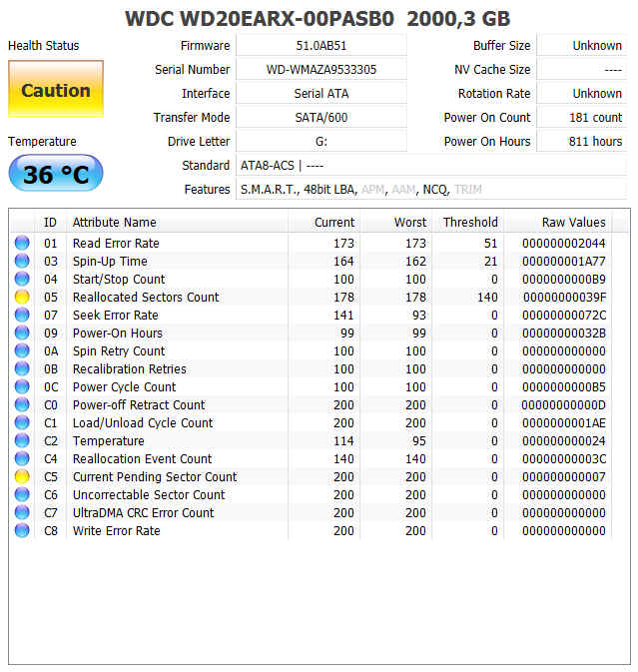This screenshot has height=672, width=638.
Task: Click blue status icon for UltraDMA CRC Error Count
Action: [22, 512]
